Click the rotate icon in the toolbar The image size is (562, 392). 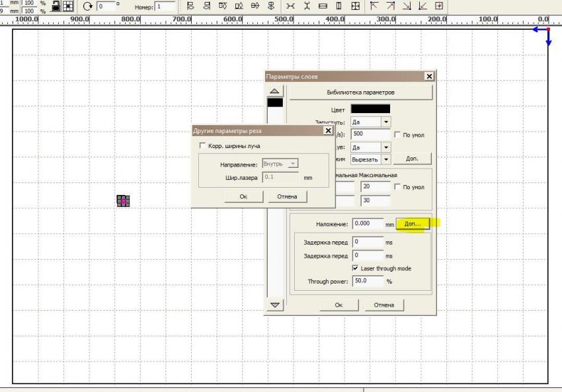tap(88, 6)
